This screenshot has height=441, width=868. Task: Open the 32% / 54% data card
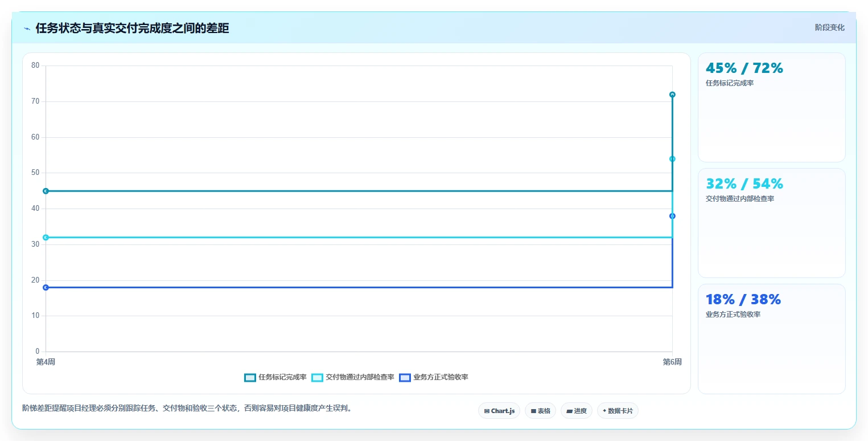tap(771, 223)
